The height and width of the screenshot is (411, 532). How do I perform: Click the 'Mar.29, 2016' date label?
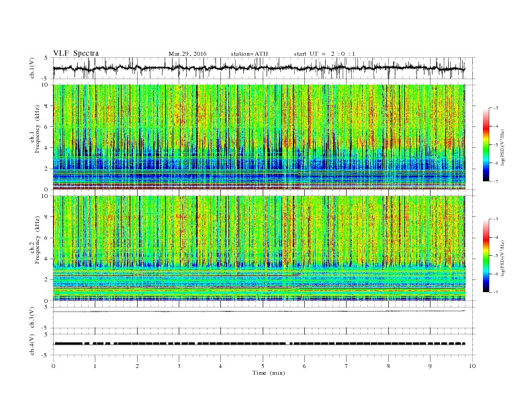[187, 54]
